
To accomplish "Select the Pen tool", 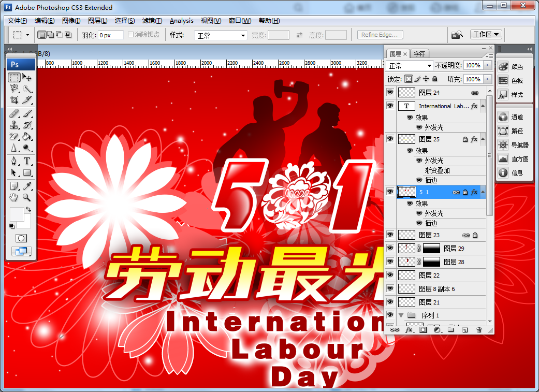I will (14, 161).
